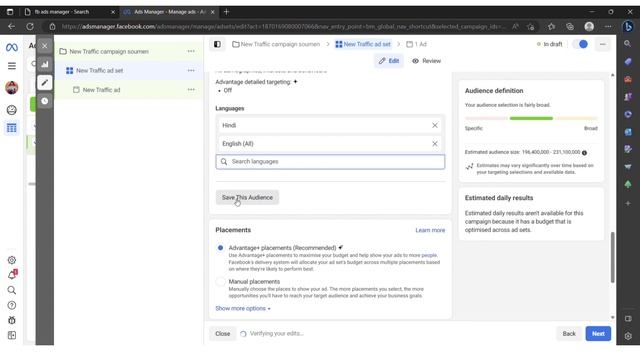Click the panel vertical scrollbar
Viewport: 640px width, 360px height.
[612, 257]
